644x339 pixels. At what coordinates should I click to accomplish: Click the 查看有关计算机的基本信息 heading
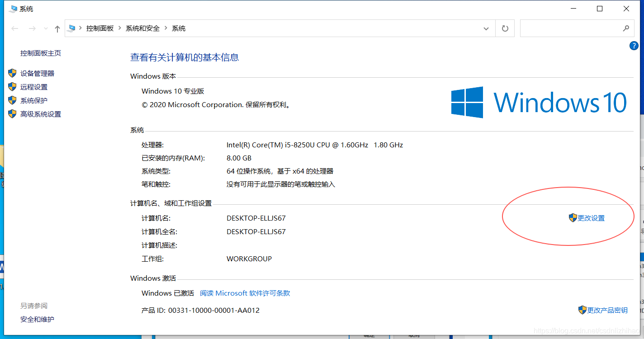click(185, 57)
